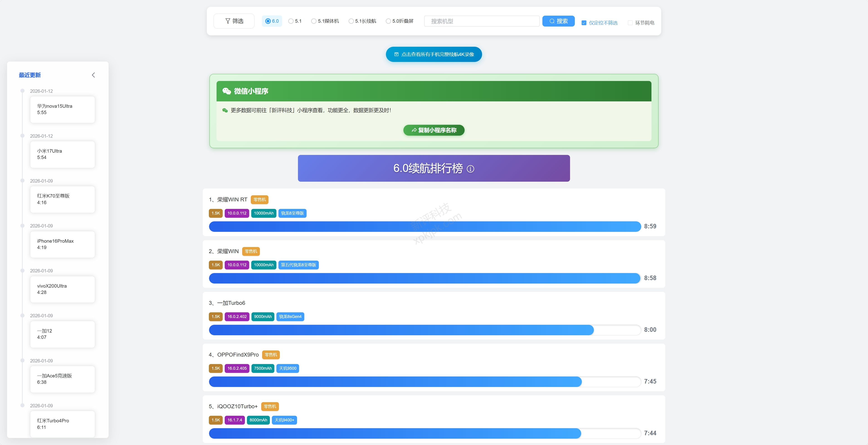Click the video icon on the 4K录像 button
The image size is (868, 445).
click(x=396, y=54)
